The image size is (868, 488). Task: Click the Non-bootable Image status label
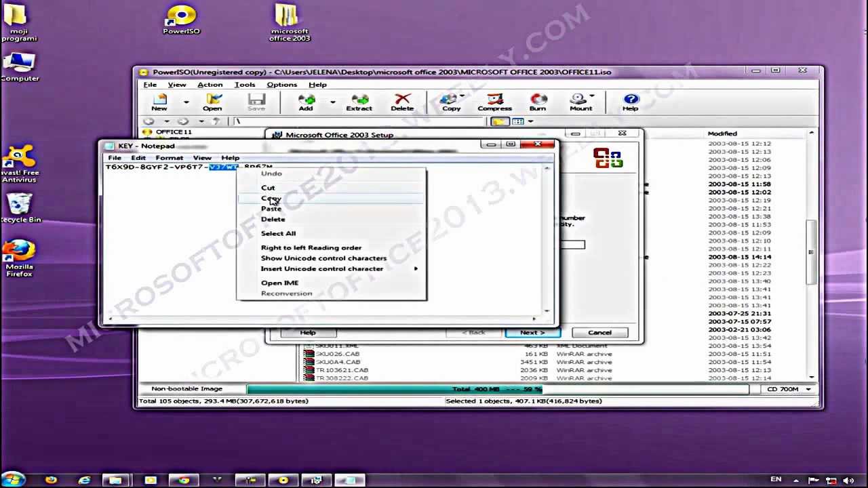coord(187,389)
